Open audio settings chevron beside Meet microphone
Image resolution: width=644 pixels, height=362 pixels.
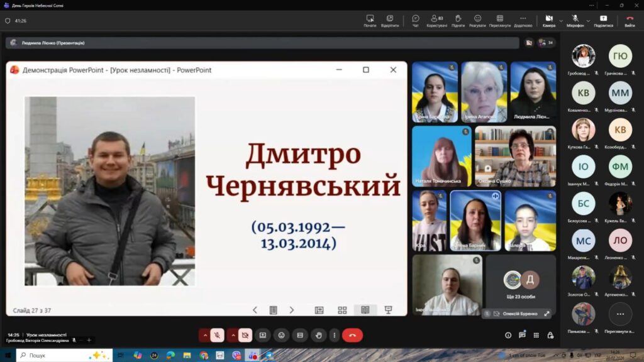204,336
